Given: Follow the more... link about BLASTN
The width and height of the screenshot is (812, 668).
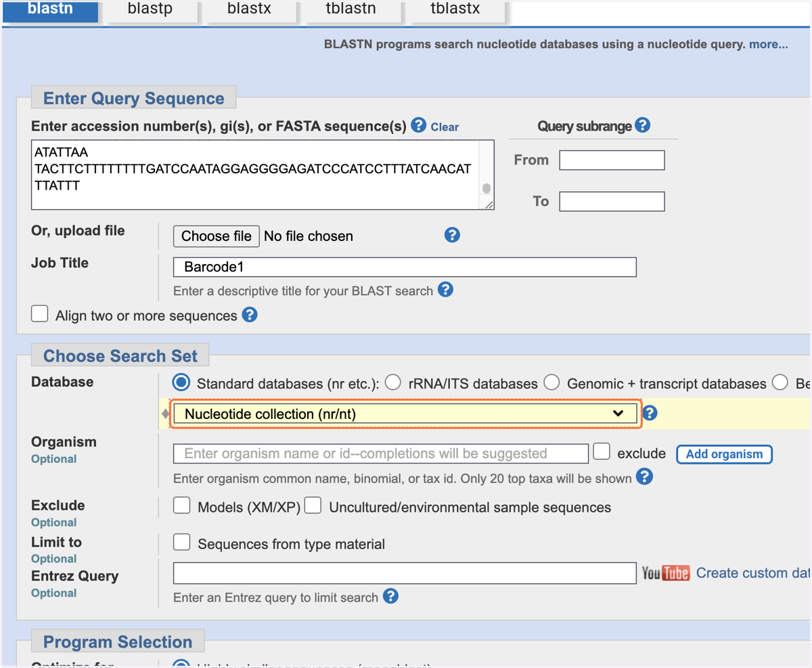Looking at the screenshot, I should tap(768, 45).
